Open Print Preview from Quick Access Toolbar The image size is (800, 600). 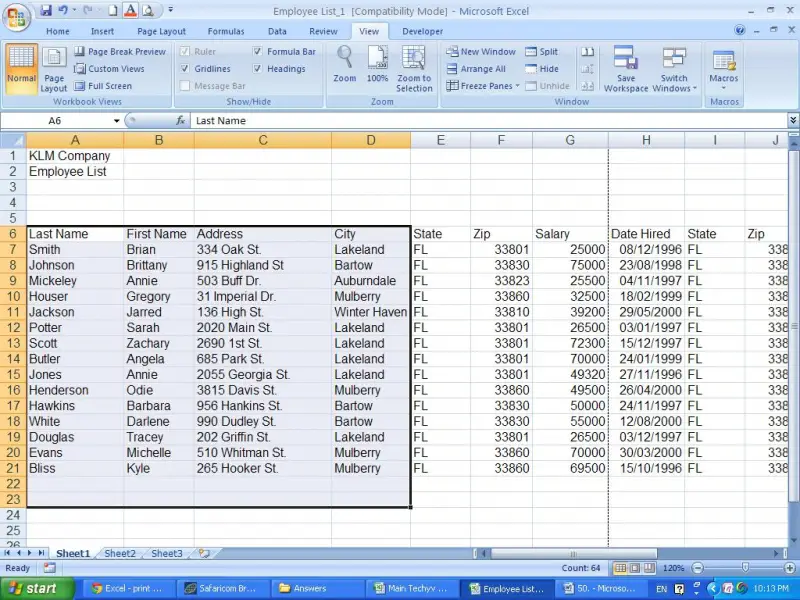tap(148, 10)
